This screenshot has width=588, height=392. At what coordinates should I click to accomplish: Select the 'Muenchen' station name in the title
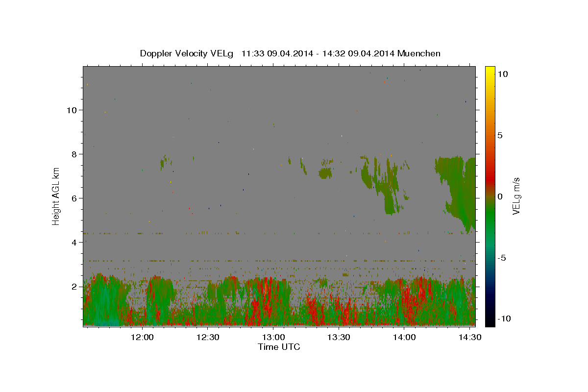coord(419,53)
